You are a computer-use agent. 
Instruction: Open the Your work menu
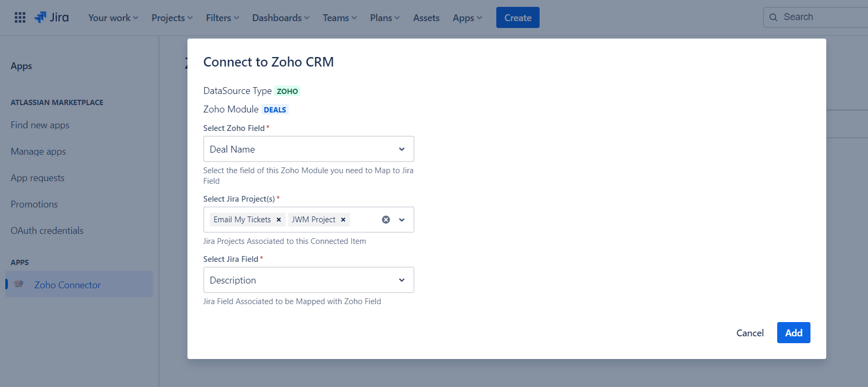(x=114, y=17)
